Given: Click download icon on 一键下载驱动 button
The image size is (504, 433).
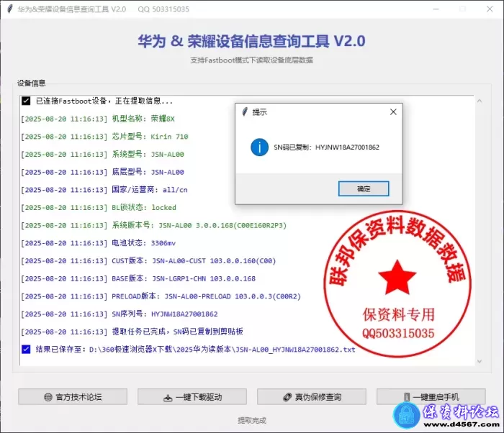Looking at the screenshot, I should [168, 398].
